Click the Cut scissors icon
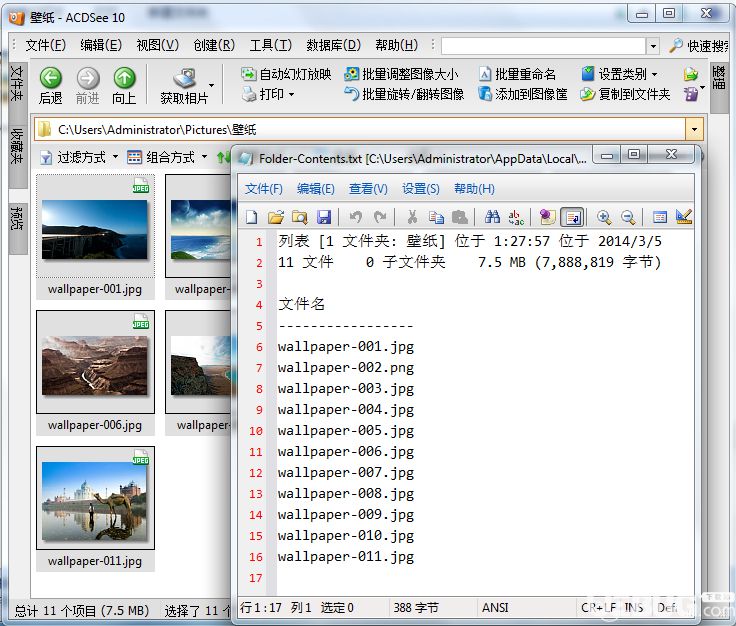The height and width of the screenshot is (626, 736). pyautogui.click(x=412, y=217)
